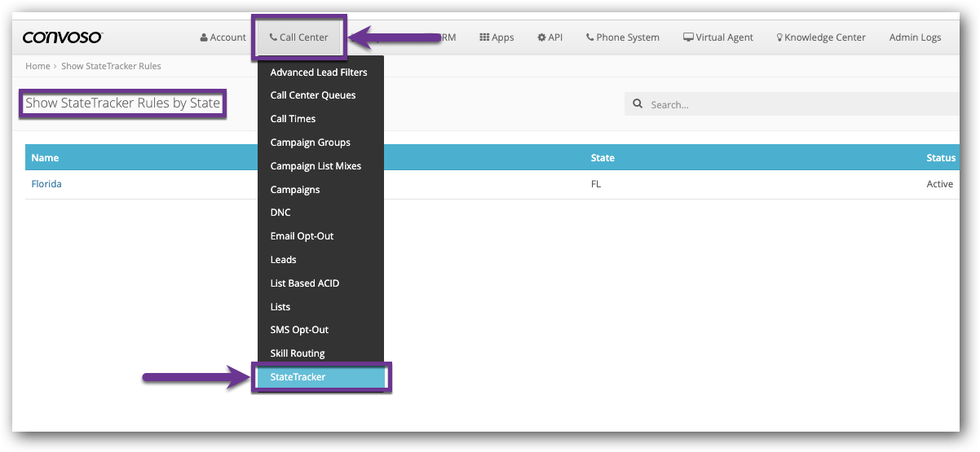The width and height of the screenshot is (980, 452).
Task: Sort by the State column header
Action: pos(603,158)
